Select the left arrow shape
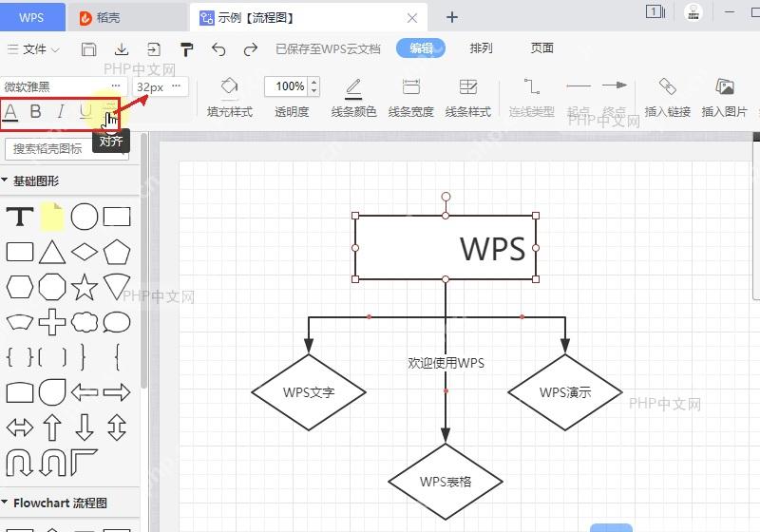The width and height of the screenshot is (760, 532). tap(85, 392)
